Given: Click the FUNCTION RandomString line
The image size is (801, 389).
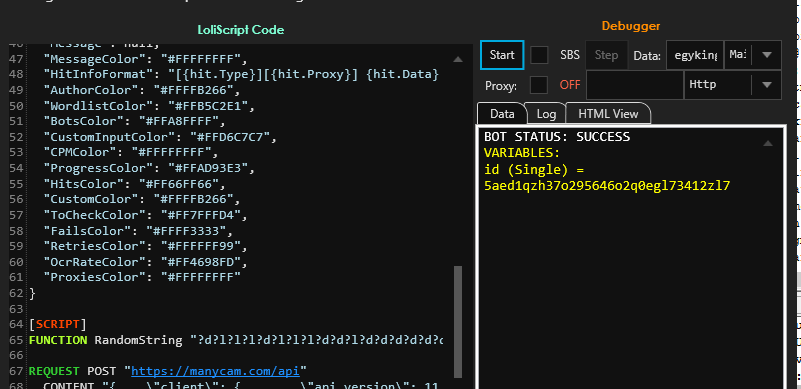Looking at the screenshot, I should [x=236, y=340].
